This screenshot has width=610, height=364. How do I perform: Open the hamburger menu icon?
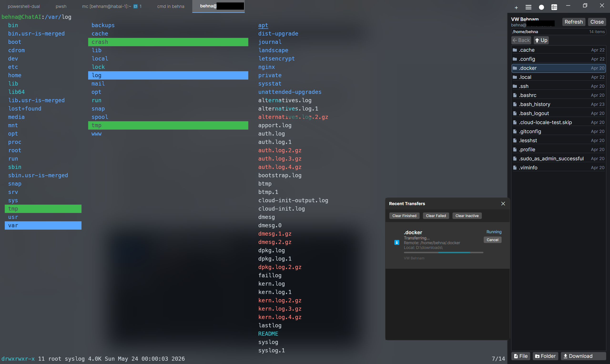coord(528,7)
